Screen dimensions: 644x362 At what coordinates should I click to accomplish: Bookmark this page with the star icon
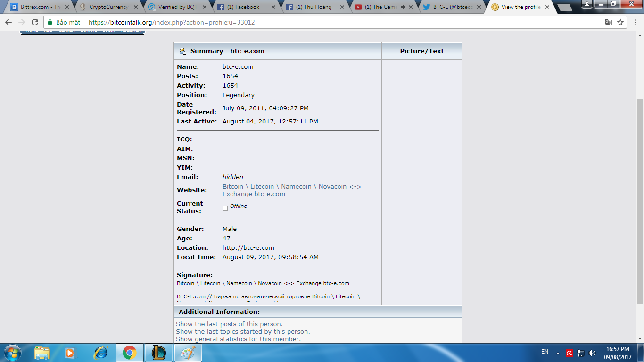click(x=620, y=22)
